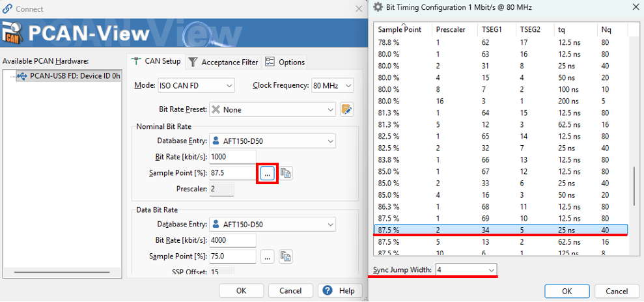
Task: Switch to the CAN Setup tab
Action: pyautogui.click(x=156, y=62)
